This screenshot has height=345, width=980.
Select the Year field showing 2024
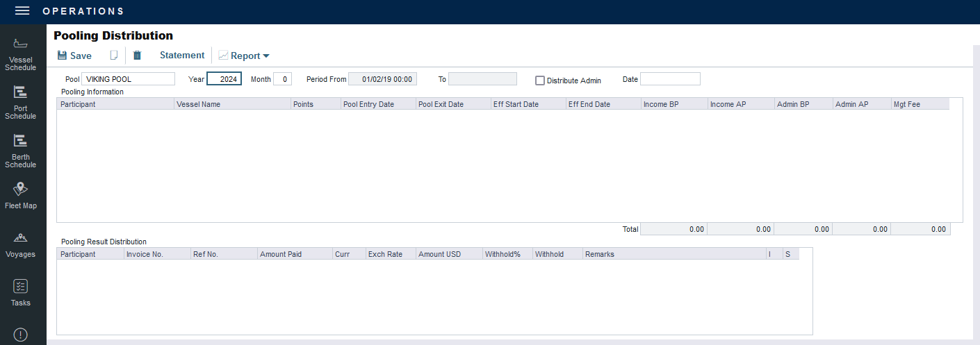(224, 79)
